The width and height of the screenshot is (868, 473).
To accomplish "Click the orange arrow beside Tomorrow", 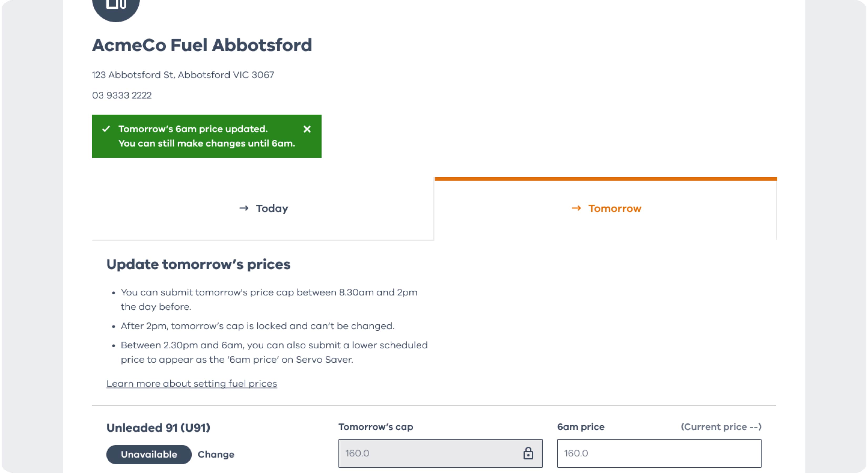I will [x=576, y=208].
